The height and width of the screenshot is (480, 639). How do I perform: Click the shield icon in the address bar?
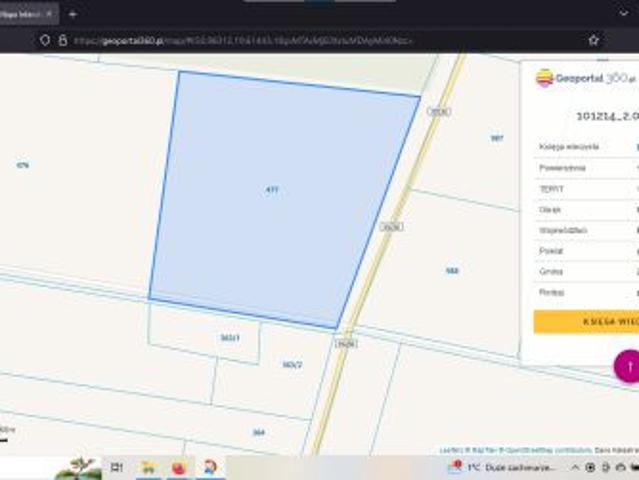pos(45,40)
